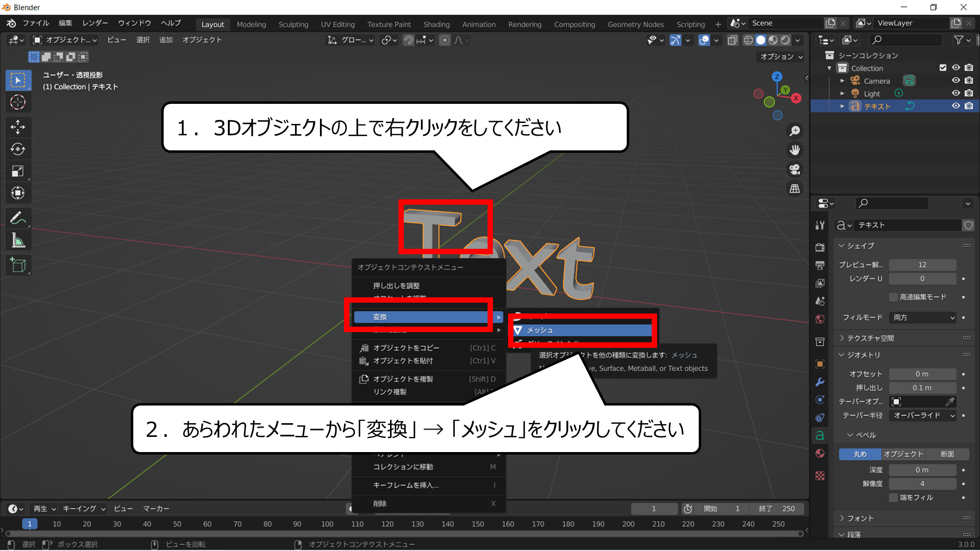Click the outliner search field
Viewport: 980px width, 551px height.
(x=906, y=40)
